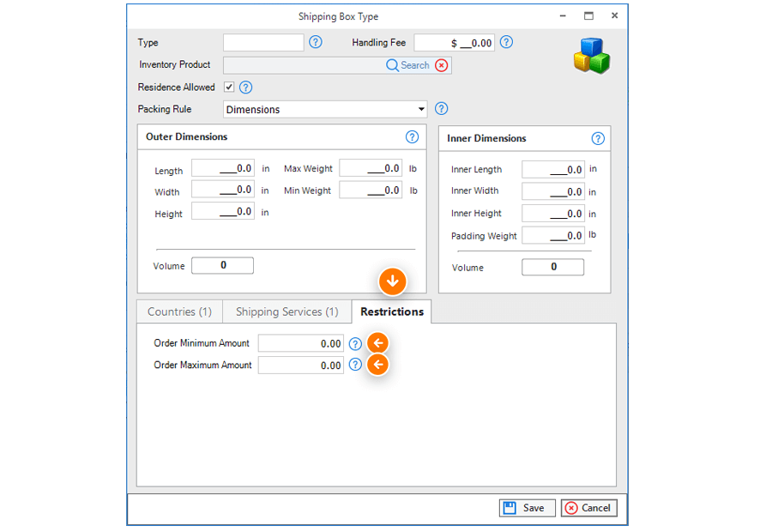The width and height of the screenshot is (772, 532).
Task: Click the help icon next to Type field
Action: click(316, 42)
